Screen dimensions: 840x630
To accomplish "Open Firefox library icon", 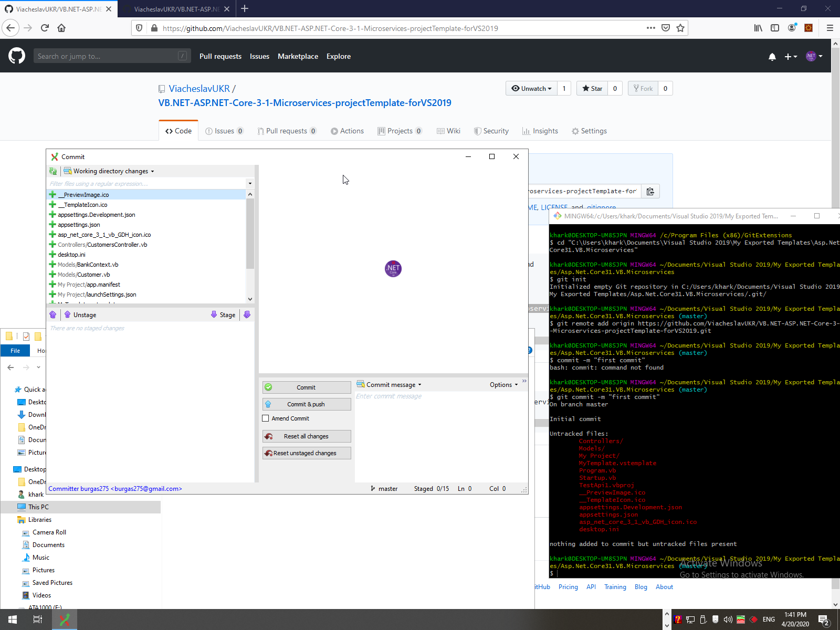I will (x=758, y=28).
